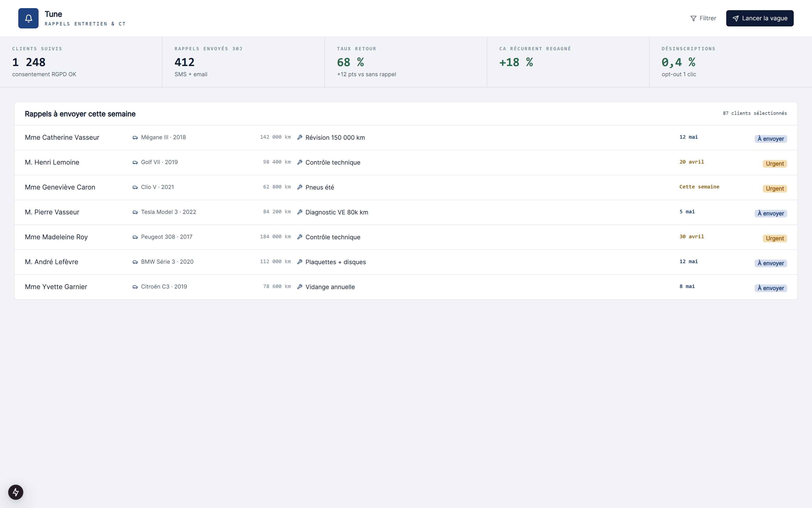Image resolution: width=812 pixels, height=508 pixels.
Task: Click the wrench icon beside Plaquettes + disques
Action: 300,262
